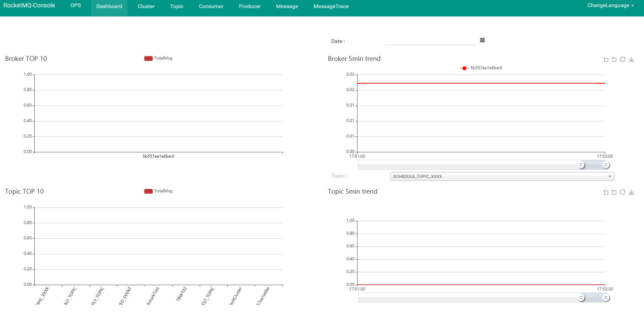Restore the Broker 5min trend chart
The width and height of the screenshot is (644, 315).
[x=623, y=60]
